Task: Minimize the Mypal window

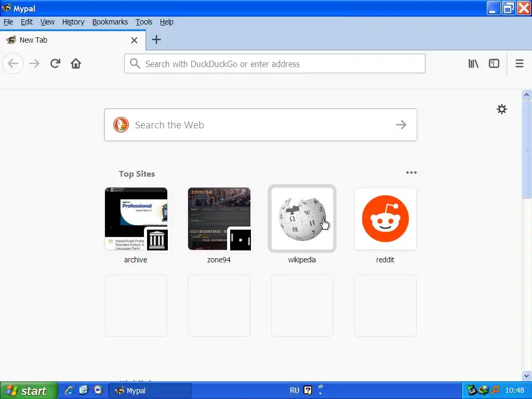Action: pos(494,8)
